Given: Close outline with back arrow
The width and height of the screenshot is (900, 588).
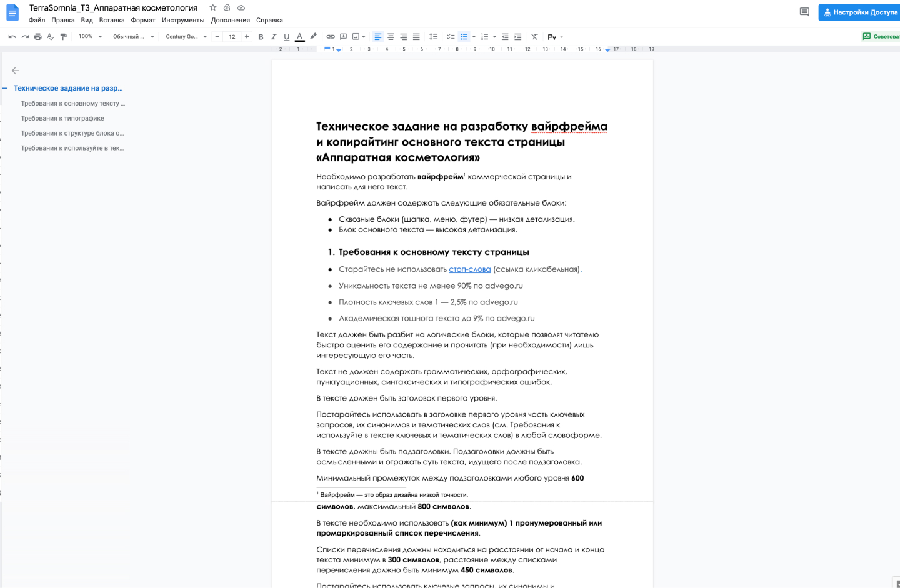Looking at the screenshot, I should [16, 71].
